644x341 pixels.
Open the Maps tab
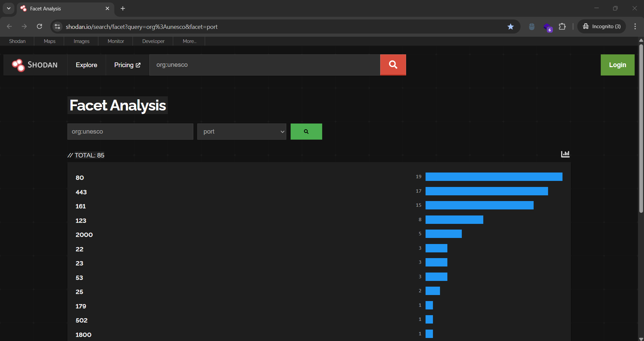49,41
